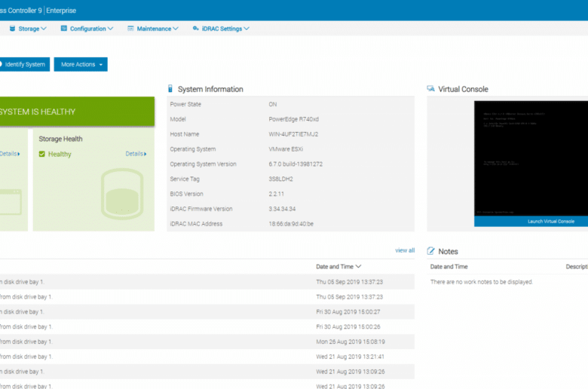Viewport: 588px width, 389px height.
Task: Click the Storage Health heading
Action: [x=60, y=139]
